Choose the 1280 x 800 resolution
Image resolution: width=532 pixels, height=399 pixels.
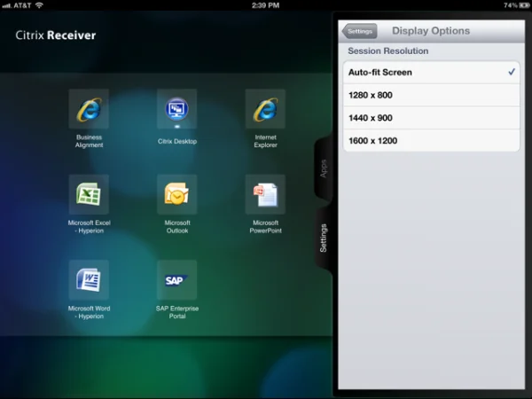coord(431,95)
